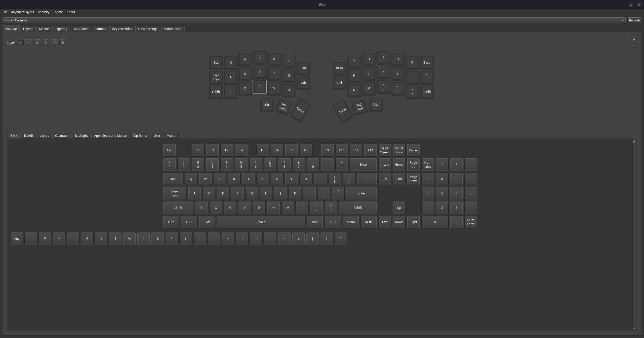
Task: Select Fn1 (Fn3) thumb key
Action: click(x=283, y=107)
